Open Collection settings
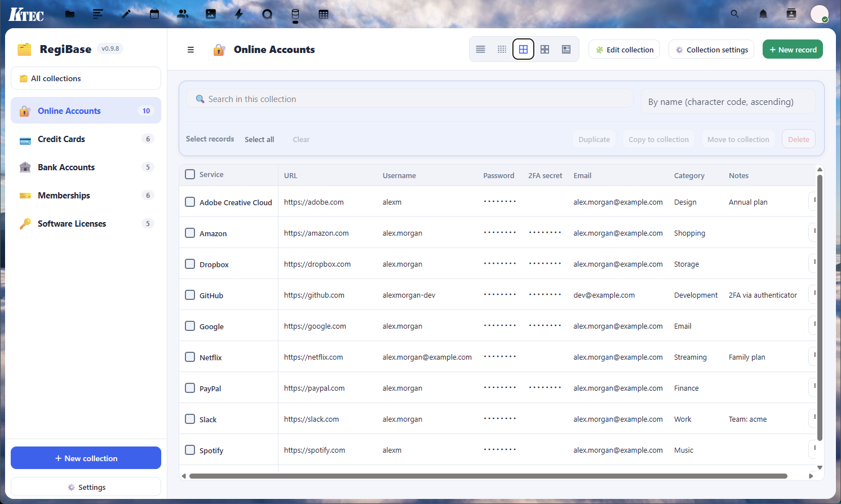Image resolution: width=841 pixels, height=504 pixels. click(711, 50)
